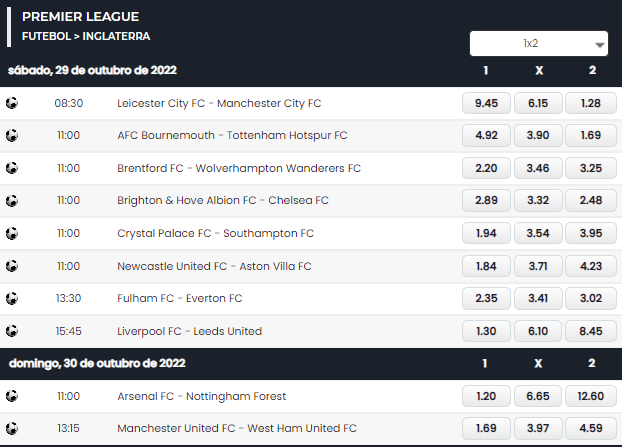Click the FUTEBOL breadcrumb link
Image resolution: width=622 pixels, height=447 pixels.
pos(46,36)
